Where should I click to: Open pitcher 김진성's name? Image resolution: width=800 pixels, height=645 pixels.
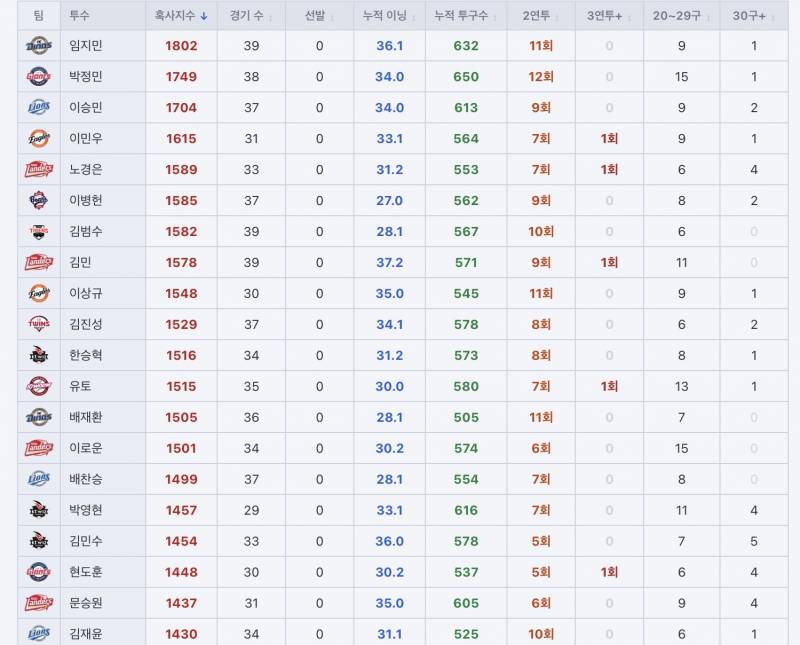pos(86,325)
